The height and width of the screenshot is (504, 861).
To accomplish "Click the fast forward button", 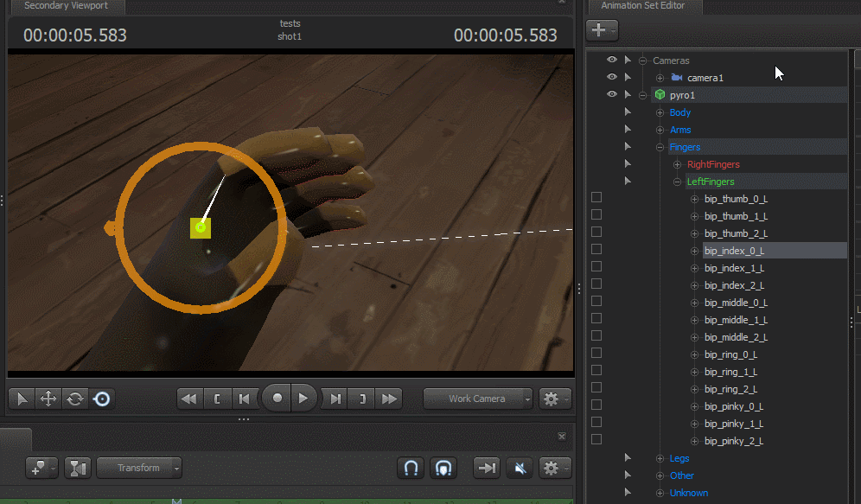I will click(389, 399).
